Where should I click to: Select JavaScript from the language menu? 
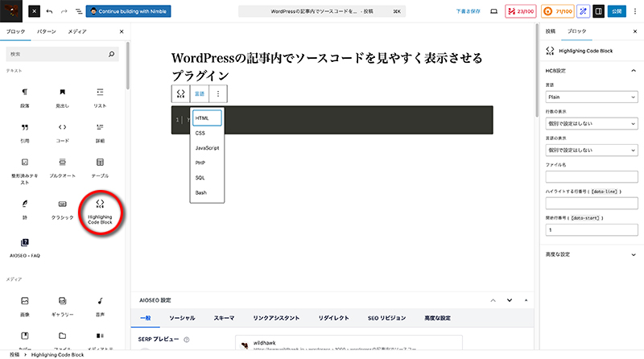point(207,148)
